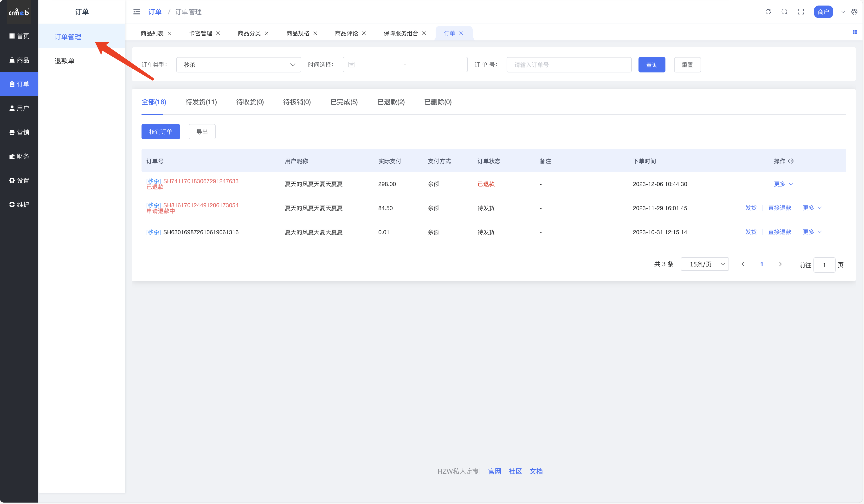Focus the 前往 page number input
This screenshot has width=864, height=504.
824,265
